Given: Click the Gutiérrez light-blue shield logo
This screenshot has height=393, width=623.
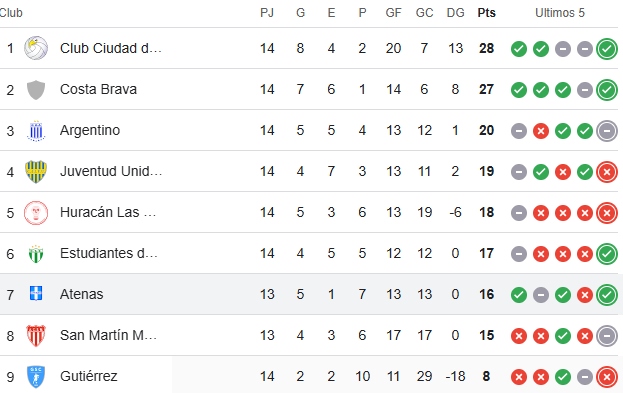Looking at the screenshot, I should (x=36, y=376).
